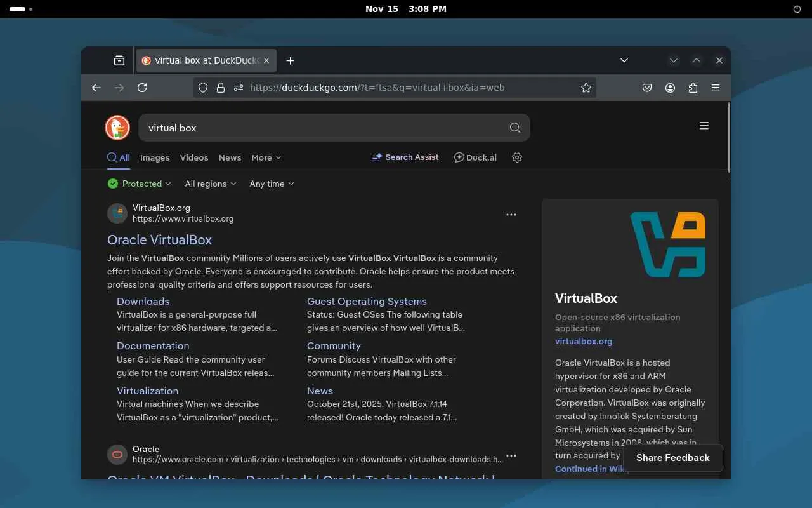Open the All regions filter
Image resolution: width=812 pixels, height=508 pixels.
[211, 184]
